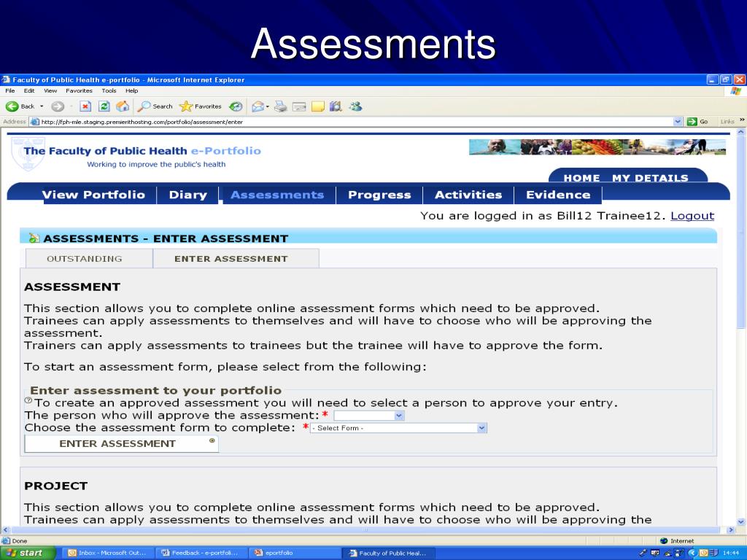Open the File menu
This screenshot has width=747, height=560.
10,90
